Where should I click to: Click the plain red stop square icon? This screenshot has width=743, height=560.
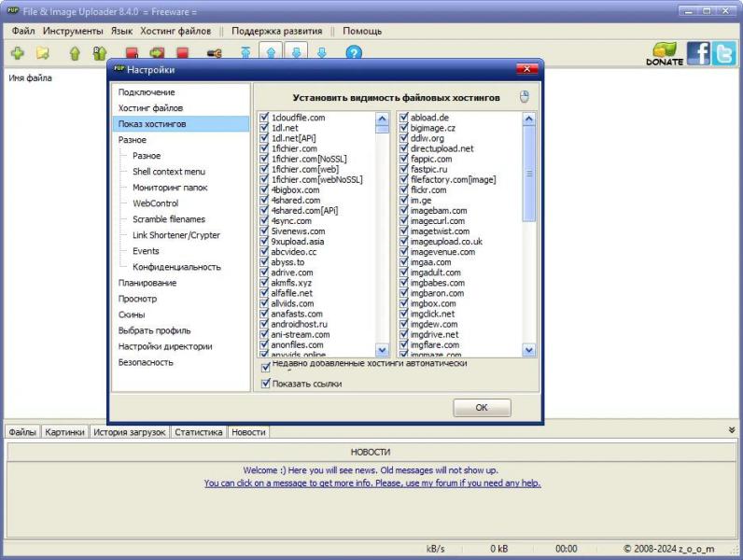(x=182, y=52)
